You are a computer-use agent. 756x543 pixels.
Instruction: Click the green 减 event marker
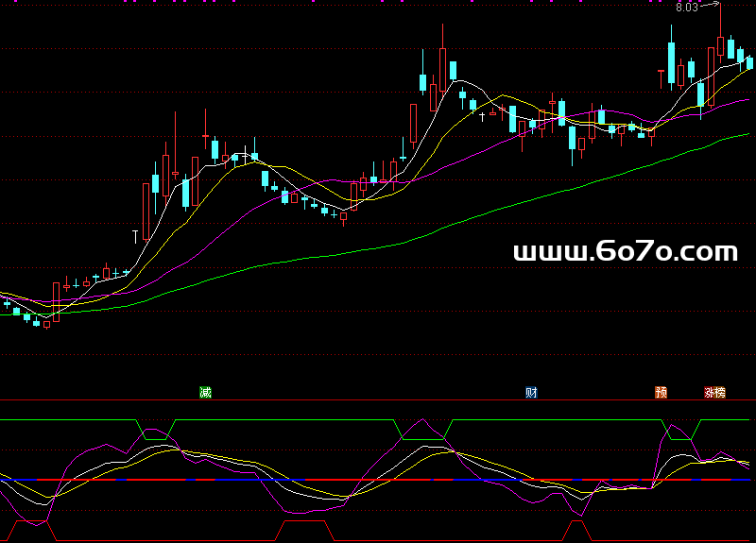coord(205,393)
